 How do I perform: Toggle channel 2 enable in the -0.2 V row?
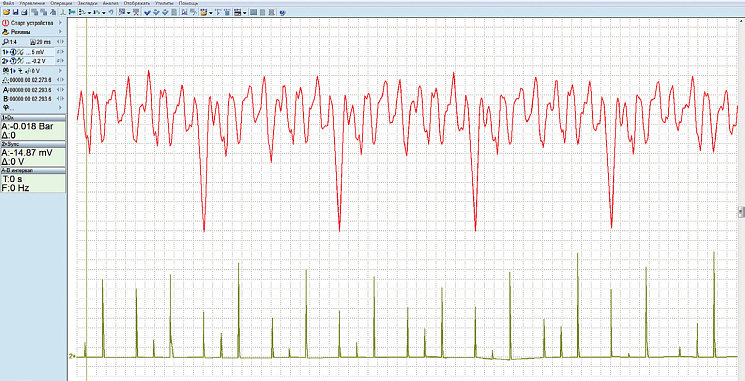coord(12,61)
